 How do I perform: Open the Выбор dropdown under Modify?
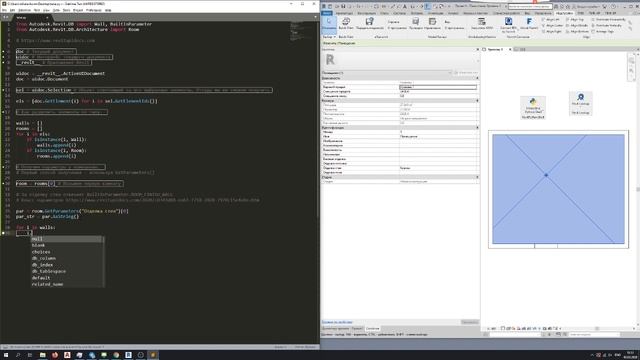pyautogui.click(x=329, y=37)
